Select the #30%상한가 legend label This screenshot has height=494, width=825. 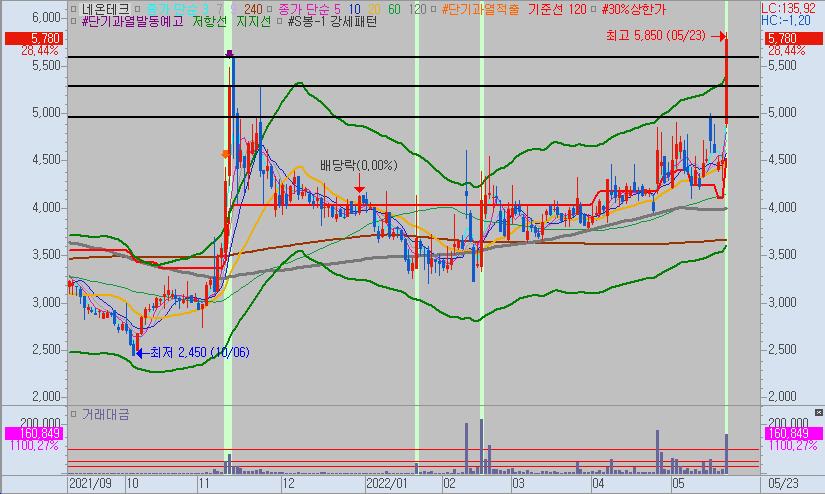coord(633,9)
